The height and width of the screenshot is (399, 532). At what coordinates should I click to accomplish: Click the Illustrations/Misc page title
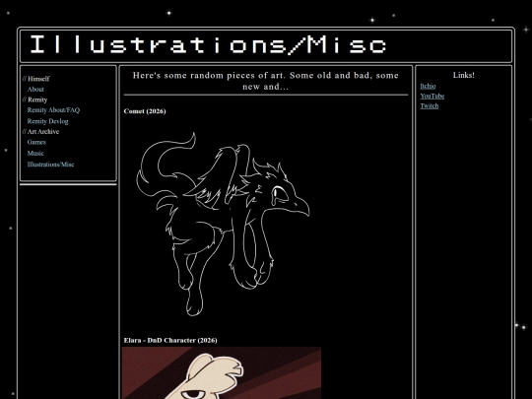click(x=208, y=44)
